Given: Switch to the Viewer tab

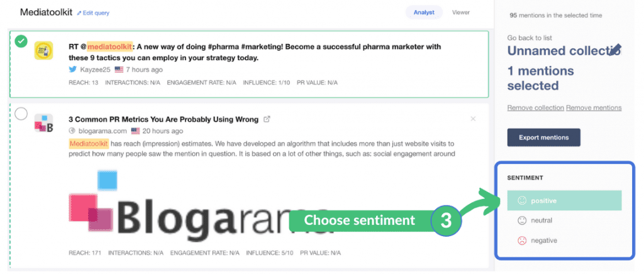Looking at the screenshot, I should [x=461, y=13].
